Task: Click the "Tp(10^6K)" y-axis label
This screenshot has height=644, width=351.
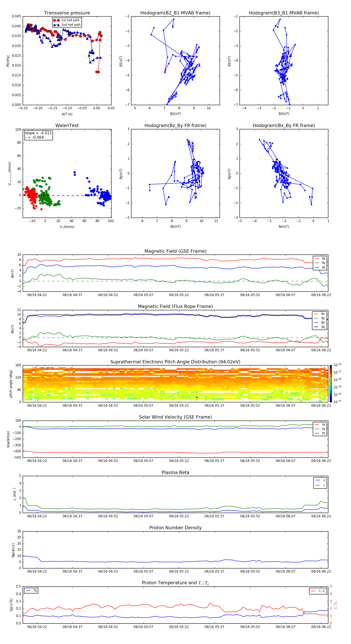Action: [11, 605]
